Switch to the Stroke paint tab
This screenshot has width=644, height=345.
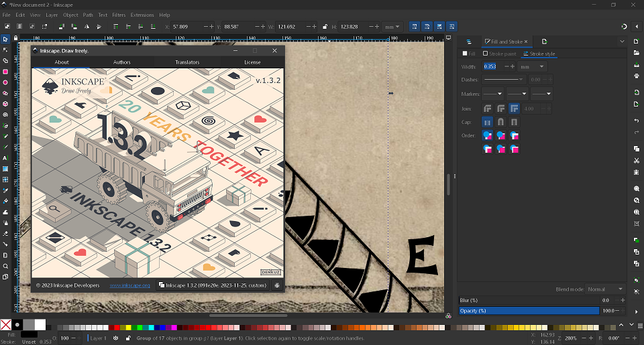click(499, 54)
